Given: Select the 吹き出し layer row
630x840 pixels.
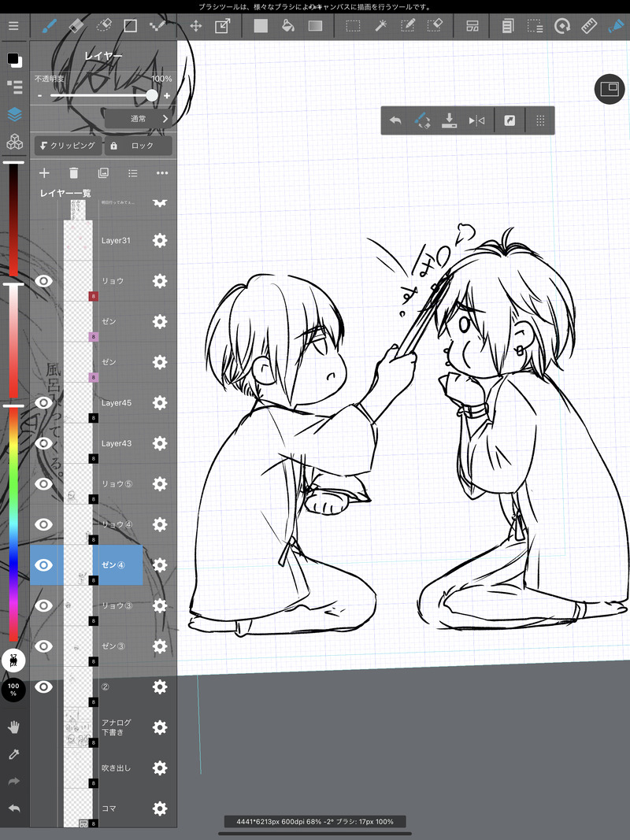Looking at the screenshot, I should point(103,768).
